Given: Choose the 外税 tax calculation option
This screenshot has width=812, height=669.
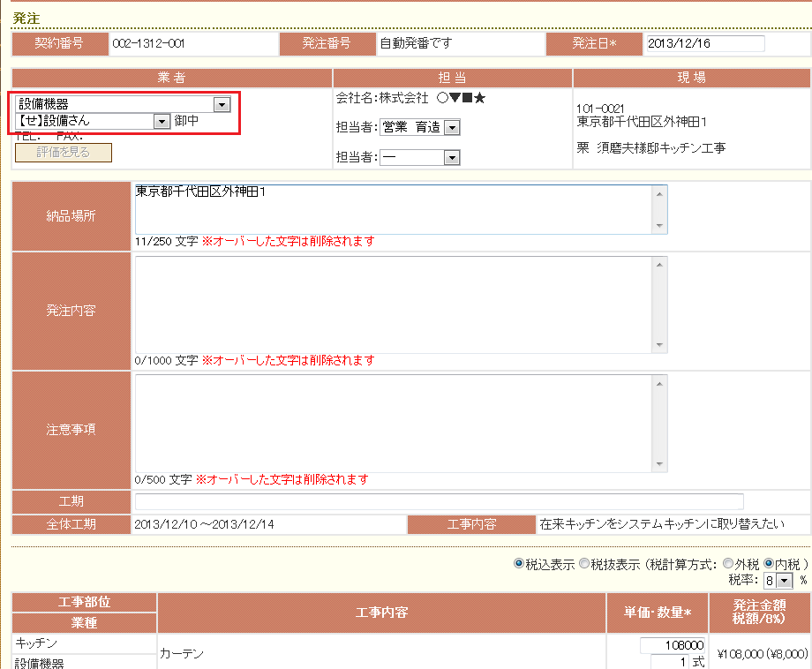Looking at the screenshot, I should [727, 564].
